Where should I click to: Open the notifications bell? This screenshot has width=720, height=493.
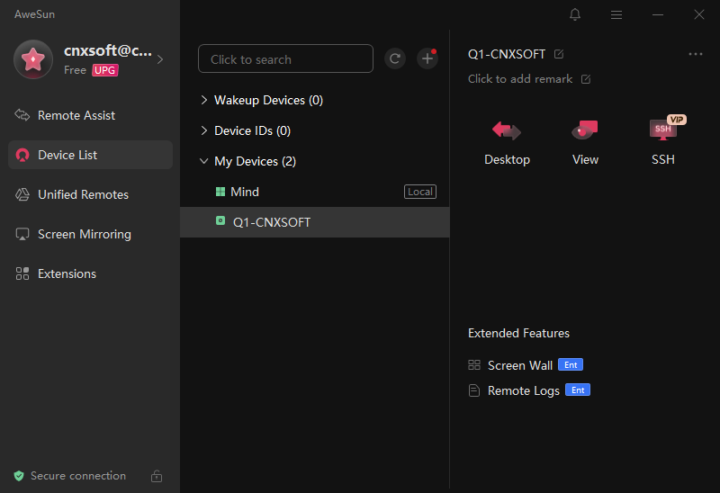[575, 15]
